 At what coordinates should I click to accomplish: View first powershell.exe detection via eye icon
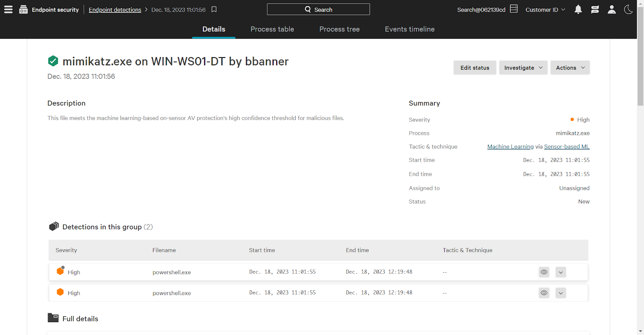(x=544, y=272)
